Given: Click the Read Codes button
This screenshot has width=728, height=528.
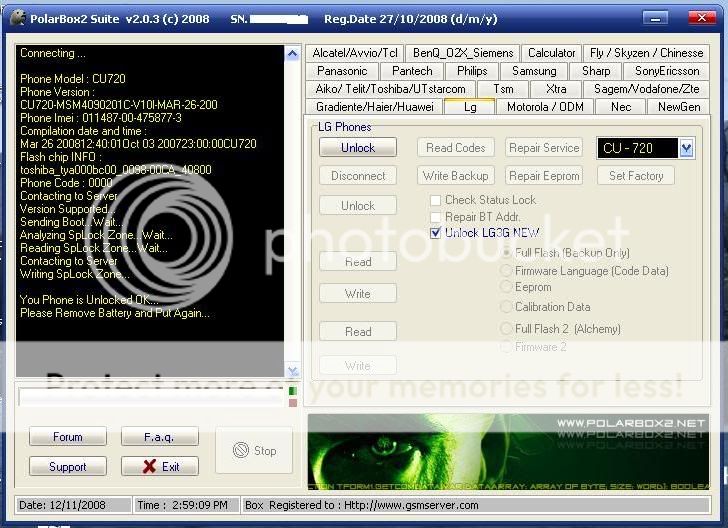Looking at the screenshot, I should [455, 148].
